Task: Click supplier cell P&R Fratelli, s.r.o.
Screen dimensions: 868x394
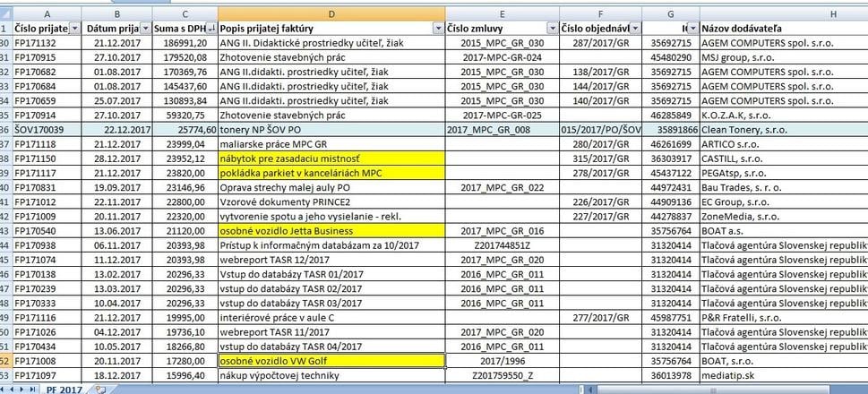Action: point(783,318)
